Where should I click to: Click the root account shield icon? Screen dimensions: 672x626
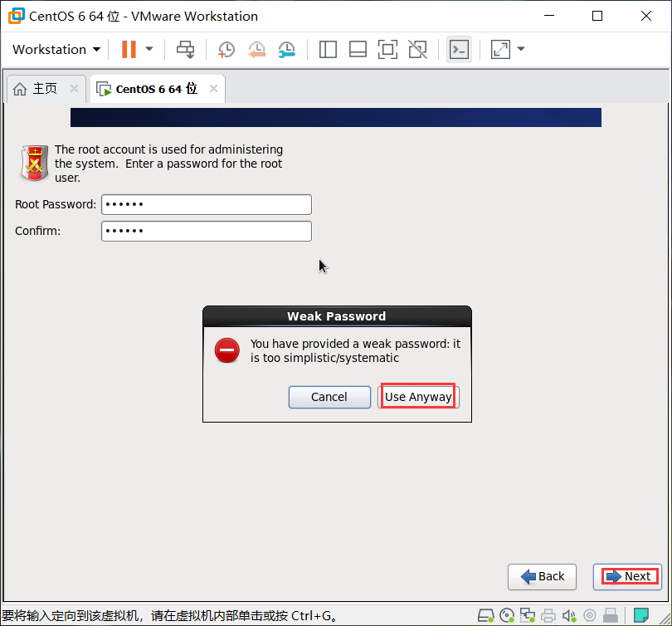35,163
